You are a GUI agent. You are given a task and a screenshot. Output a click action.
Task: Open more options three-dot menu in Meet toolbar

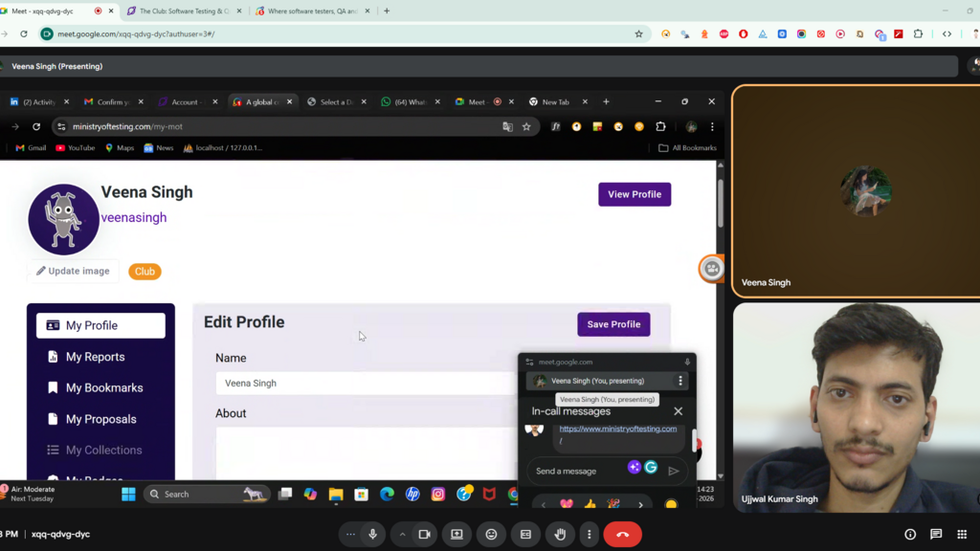point(589,534)
